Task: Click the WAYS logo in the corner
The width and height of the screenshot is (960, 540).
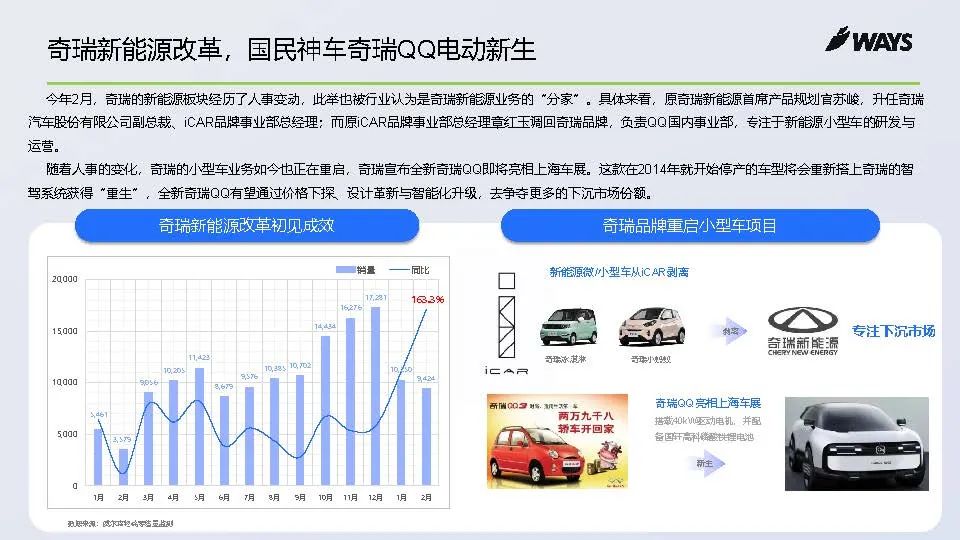Action: (x=869, y=40)
